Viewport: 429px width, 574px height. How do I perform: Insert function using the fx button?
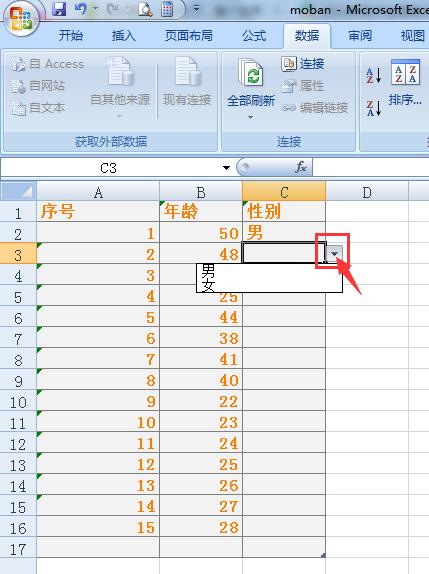[301, 167]
